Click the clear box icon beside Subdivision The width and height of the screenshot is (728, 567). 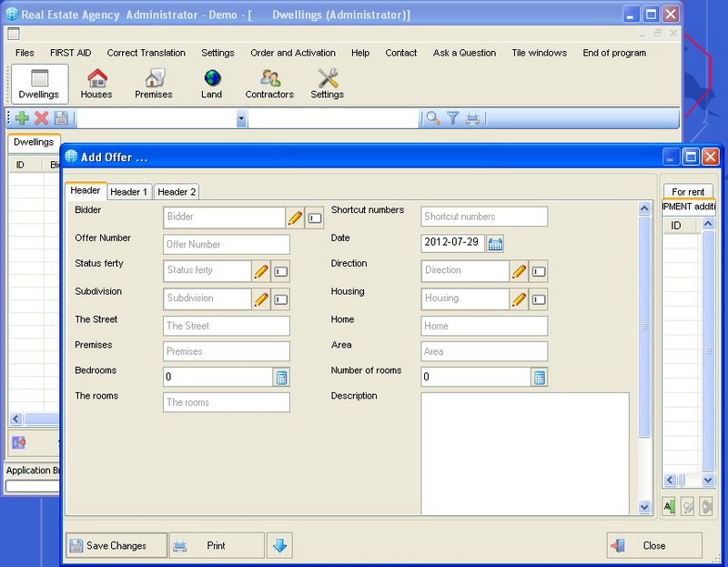[281, 299]
